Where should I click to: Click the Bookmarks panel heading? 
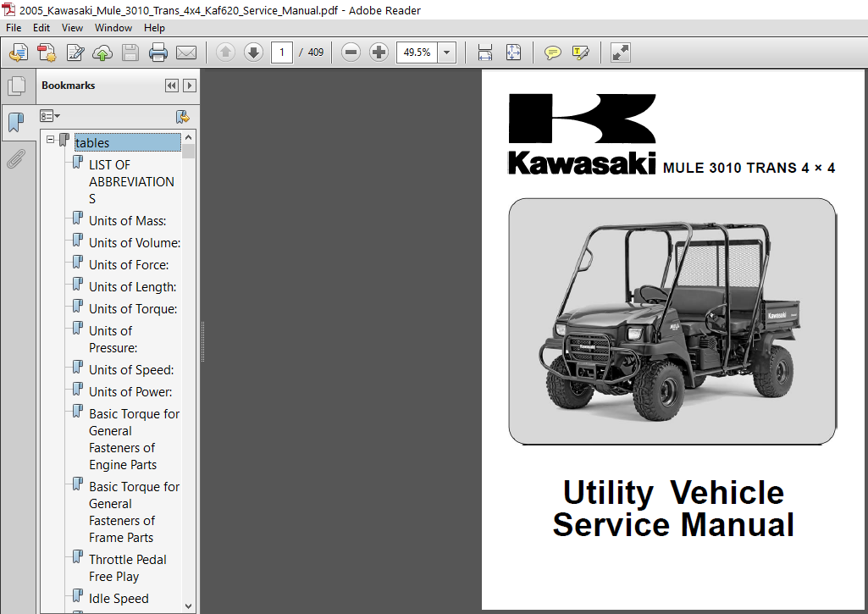coord(68,86)
